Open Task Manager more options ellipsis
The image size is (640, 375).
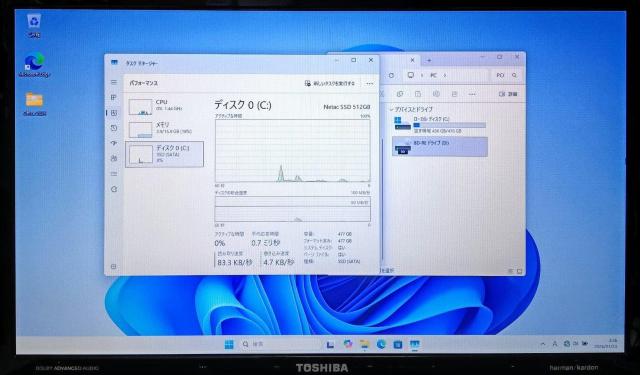(x=369, y=83)
